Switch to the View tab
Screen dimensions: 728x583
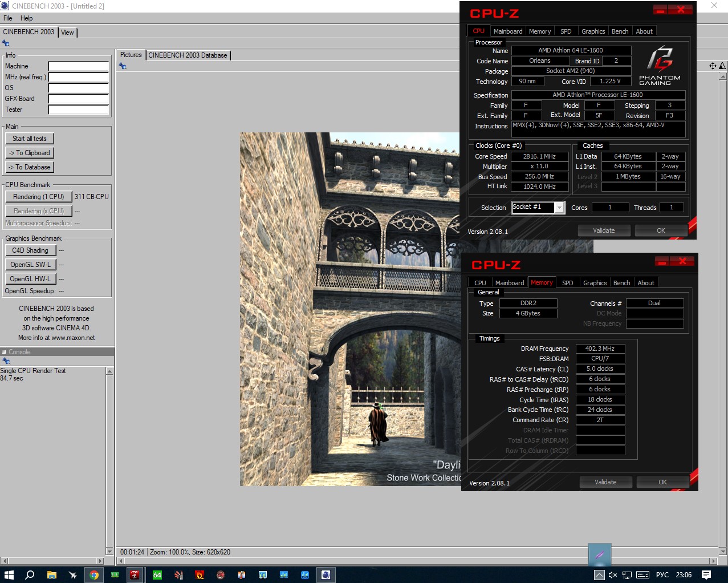pos(67,33)
